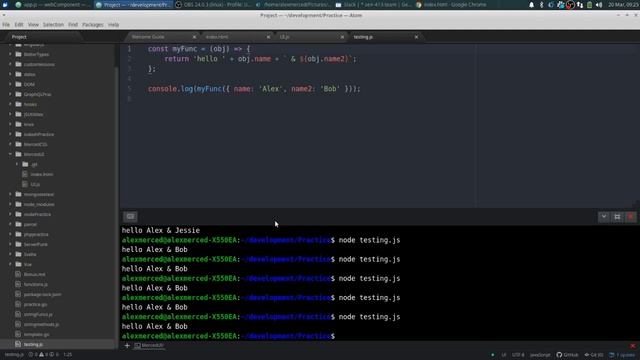
Task: Expand the Vue folder
Action: pyautogui.click(x=10, y=264)
